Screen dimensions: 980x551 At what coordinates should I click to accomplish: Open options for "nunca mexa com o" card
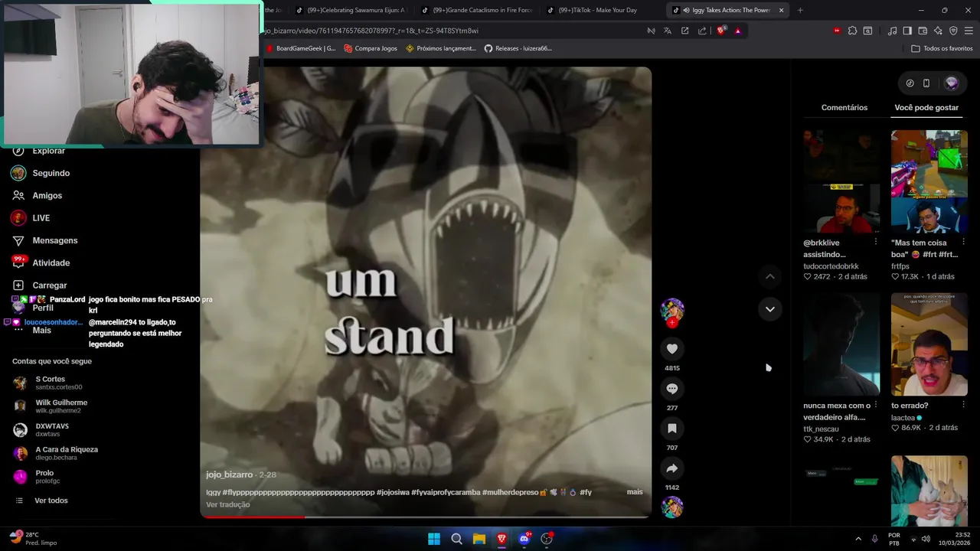pos(876,405)
